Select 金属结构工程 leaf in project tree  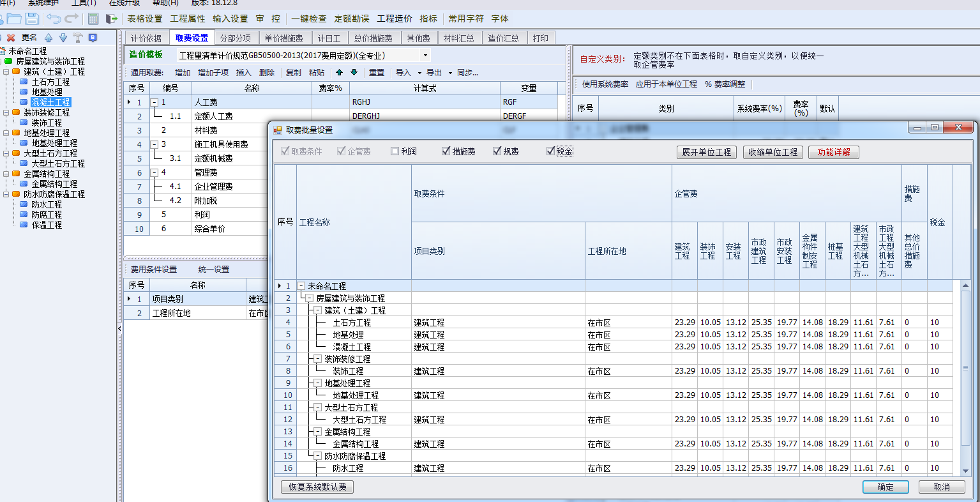click(54, 184)
